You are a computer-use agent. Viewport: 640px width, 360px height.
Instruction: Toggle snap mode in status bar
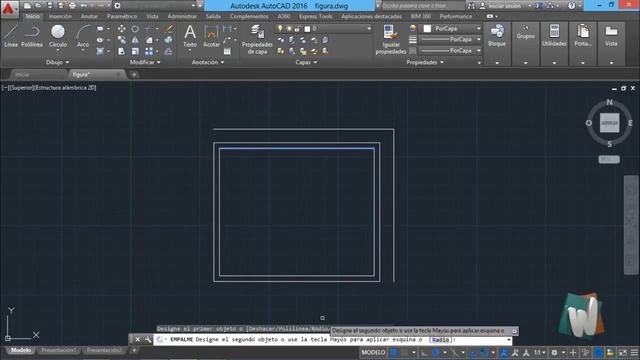click(x=404, y=352)
